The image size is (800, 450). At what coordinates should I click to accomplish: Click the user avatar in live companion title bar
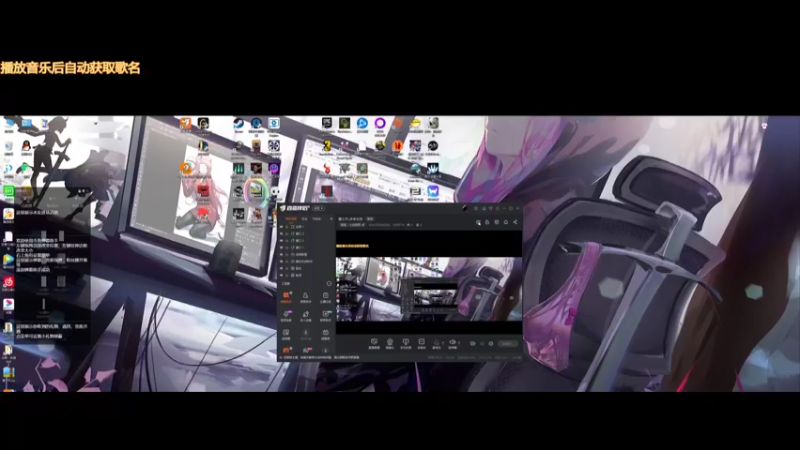(x=464, y=208)
